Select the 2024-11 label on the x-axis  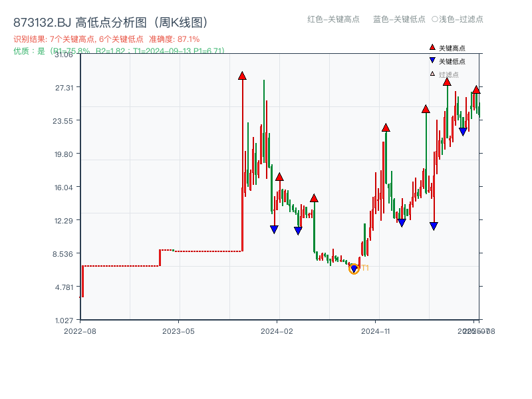pyautogui.click(x=376, y=329)
